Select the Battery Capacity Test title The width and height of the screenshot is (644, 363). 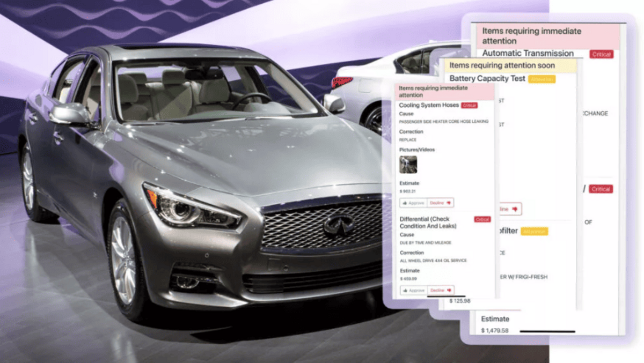(487, 79)
